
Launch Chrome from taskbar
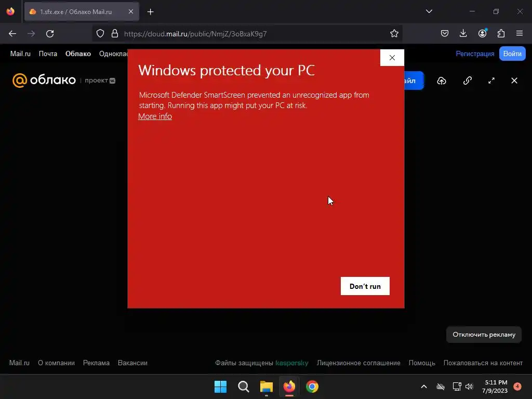(312, 387)
